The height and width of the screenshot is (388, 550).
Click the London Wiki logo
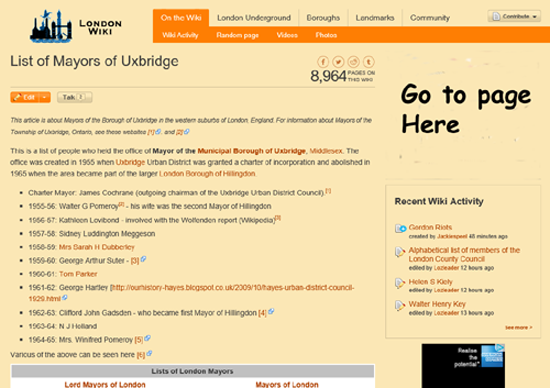[x=76, y=26]
